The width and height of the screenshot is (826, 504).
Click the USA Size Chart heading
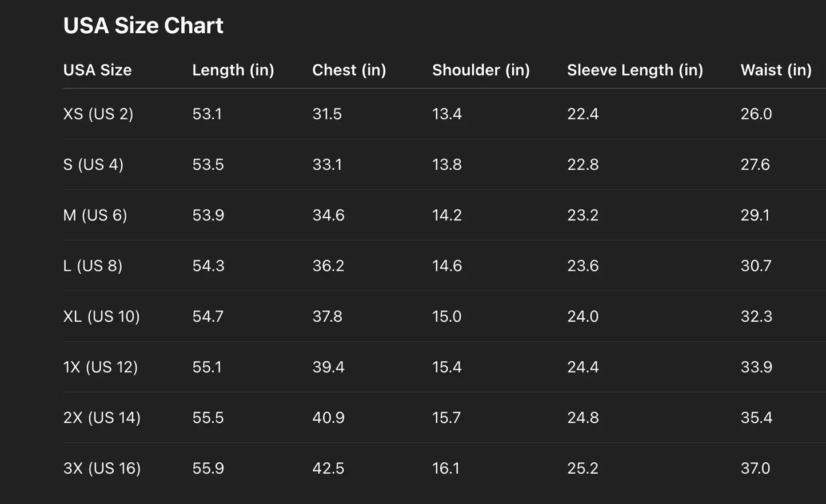click(143, 26)
